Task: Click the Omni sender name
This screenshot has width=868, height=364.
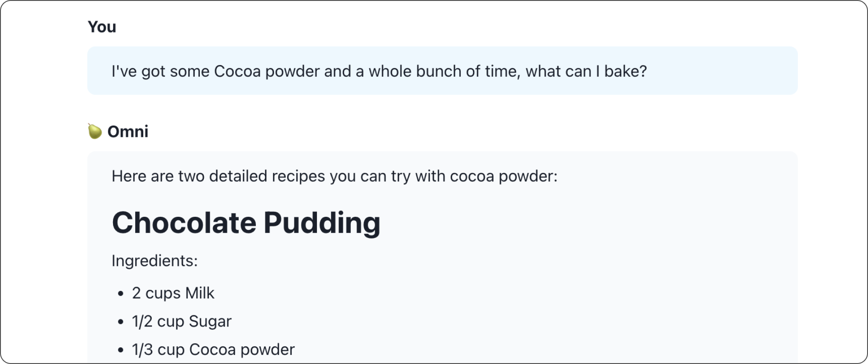Action: [127, 131]
